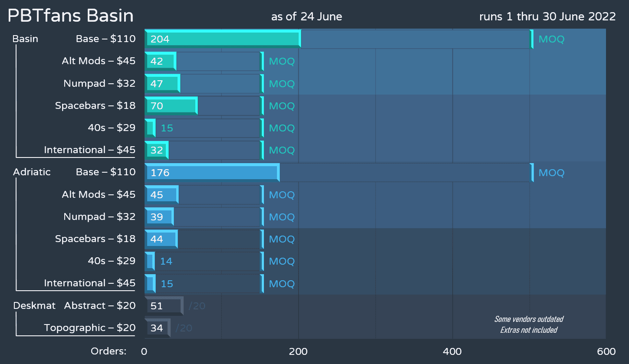
Task: Click the Orders axis label
Action: tap(109, 351)
